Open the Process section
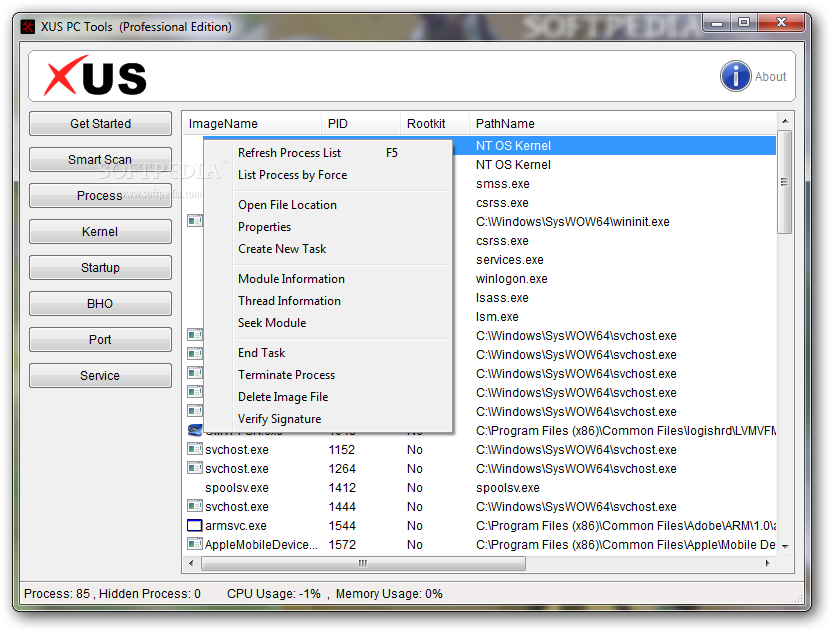 pyautogui.click(x=100, y=196)
